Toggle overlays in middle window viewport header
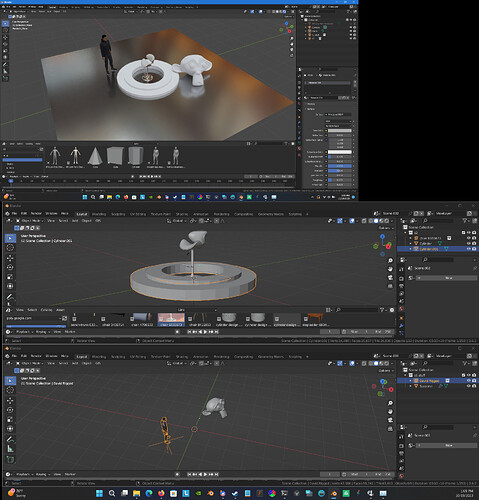479x500 pixels. (x=352, y=221)
